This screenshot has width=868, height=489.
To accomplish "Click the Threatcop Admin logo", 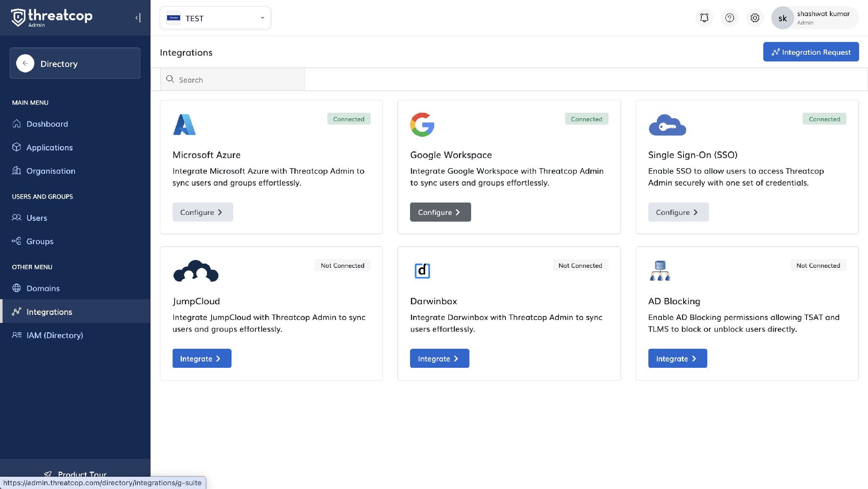I will (51, 17).
